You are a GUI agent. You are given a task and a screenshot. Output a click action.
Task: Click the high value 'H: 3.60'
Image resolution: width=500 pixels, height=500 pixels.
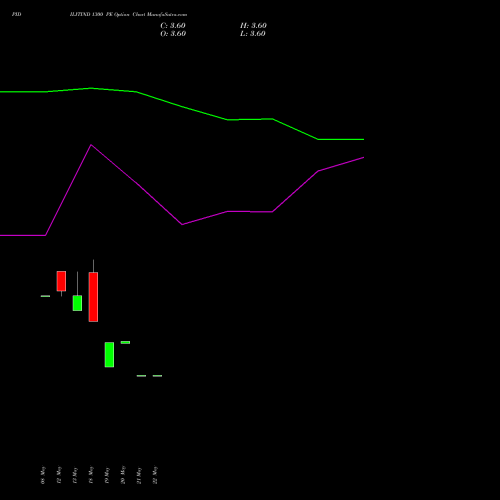click(253, 26)
